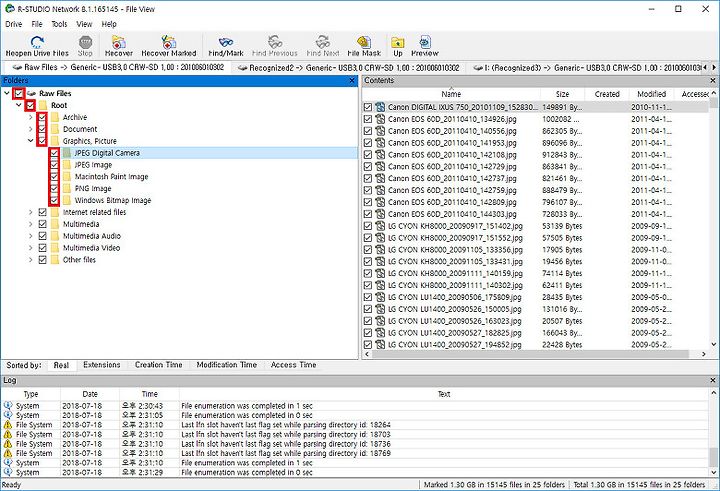Click the file icon of LG CYON LU1400_20090506_175809.jpg
The image size is (720, 491).
tap(380, 297)
